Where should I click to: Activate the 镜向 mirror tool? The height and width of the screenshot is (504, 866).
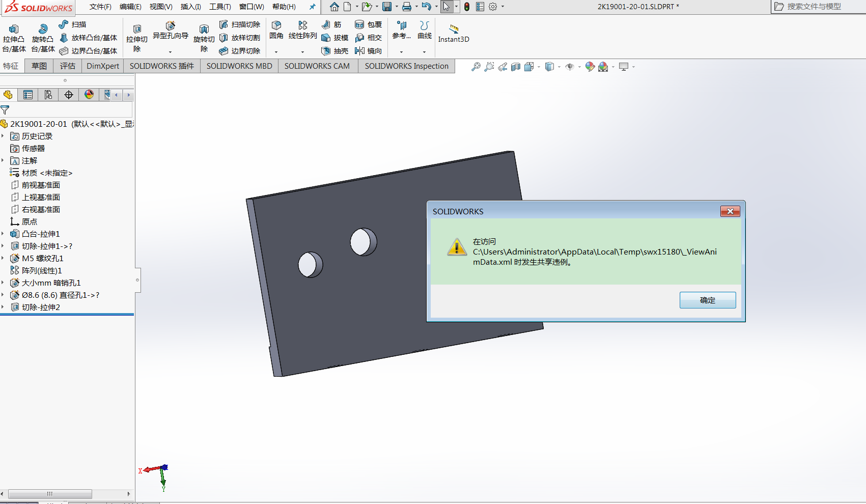coord(369,51)
